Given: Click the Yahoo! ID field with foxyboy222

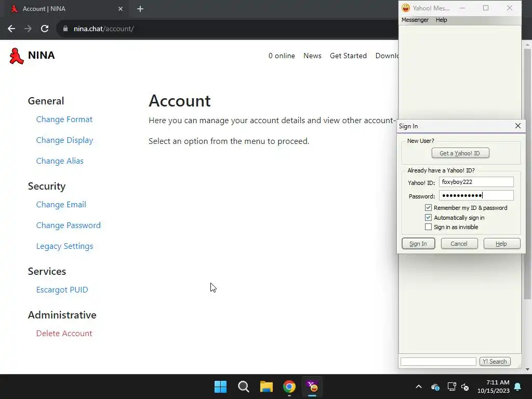Looking at the screenshot, I should click(476, 182).
